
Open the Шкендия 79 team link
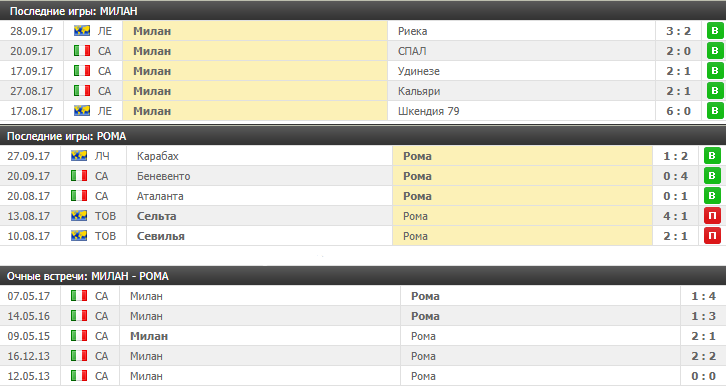[x=429, y=111]
